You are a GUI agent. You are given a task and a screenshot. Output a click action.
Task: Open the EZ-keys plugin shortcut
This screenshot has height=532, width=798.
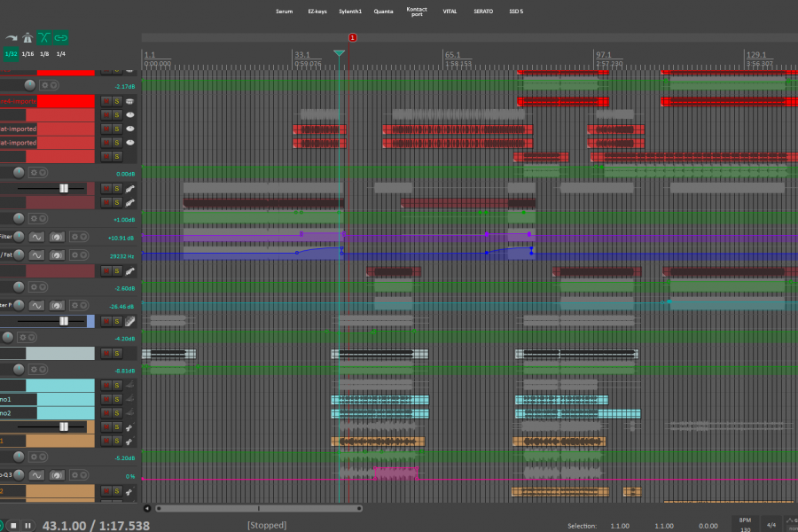(317, 12)
